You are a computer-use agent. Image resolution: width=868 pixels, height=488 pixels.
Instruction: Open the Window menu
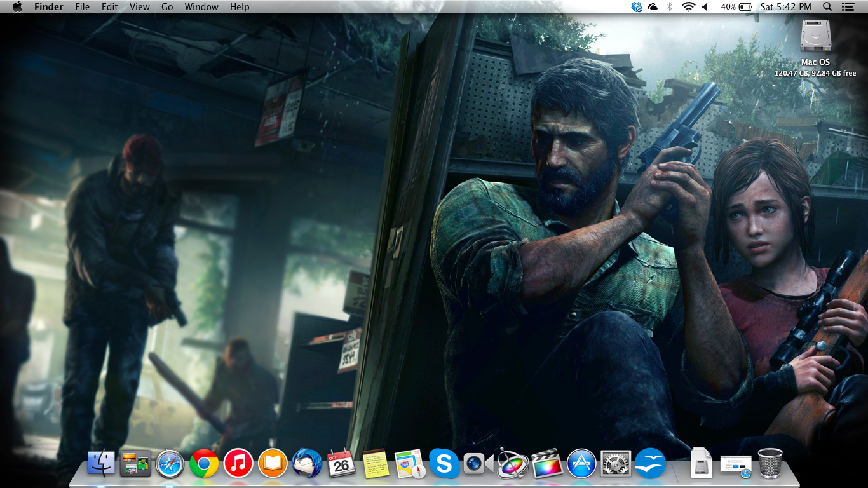pos(201,7)
